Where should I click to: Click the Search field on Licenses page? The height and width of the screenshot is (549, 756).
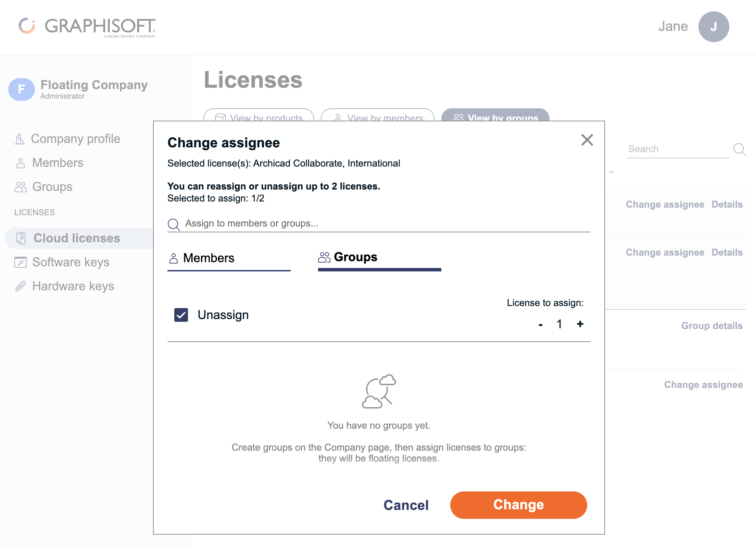pyautogui.click(x=678, y=149)
